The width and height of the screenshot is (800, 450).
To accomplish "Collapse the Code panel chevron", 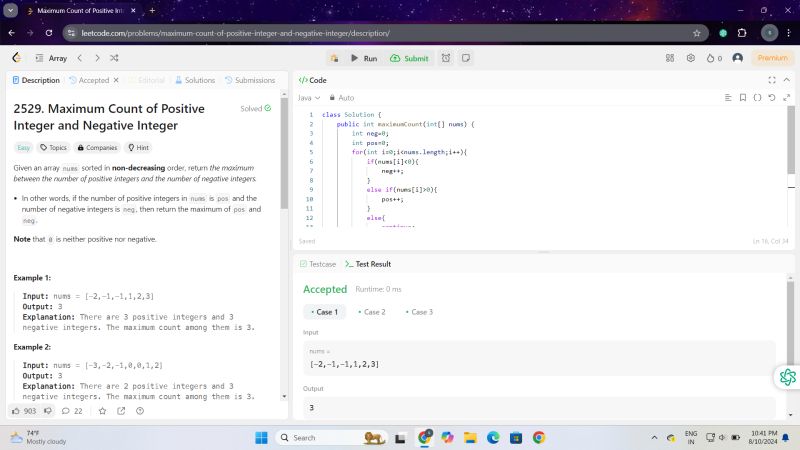I will 786,80.
